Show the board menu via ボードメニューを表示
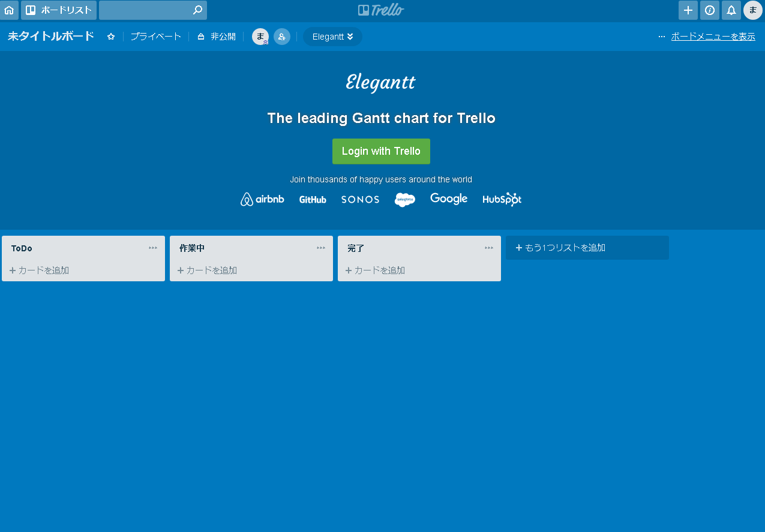The height and width of the screenshot is (532, 765). (x=713, y=37)
